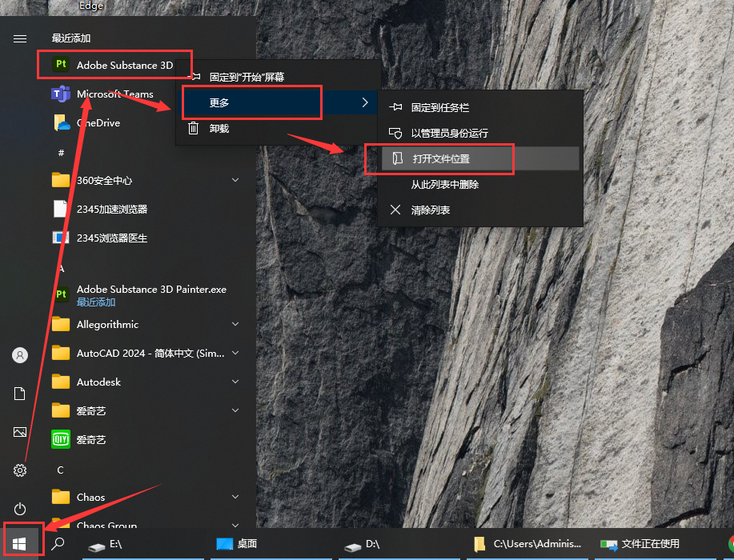
Task: Switch to D:\ drive taskbar item
Action: click(x=399, y=544)
